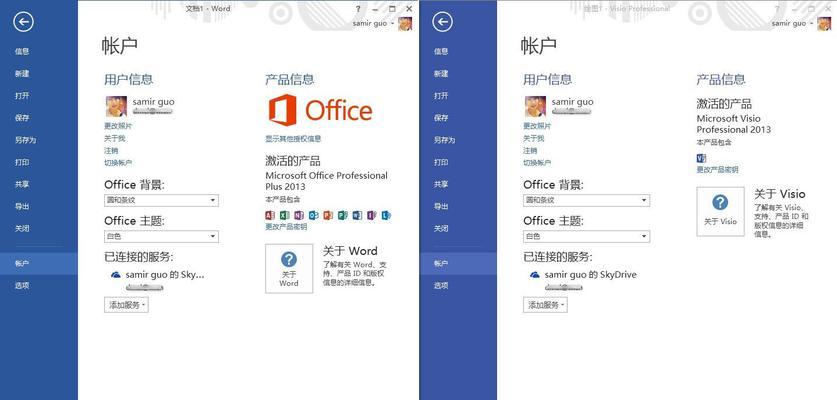Click the help question mark in Visio title bar
This screenshot has height=400, width=837.
777,9
